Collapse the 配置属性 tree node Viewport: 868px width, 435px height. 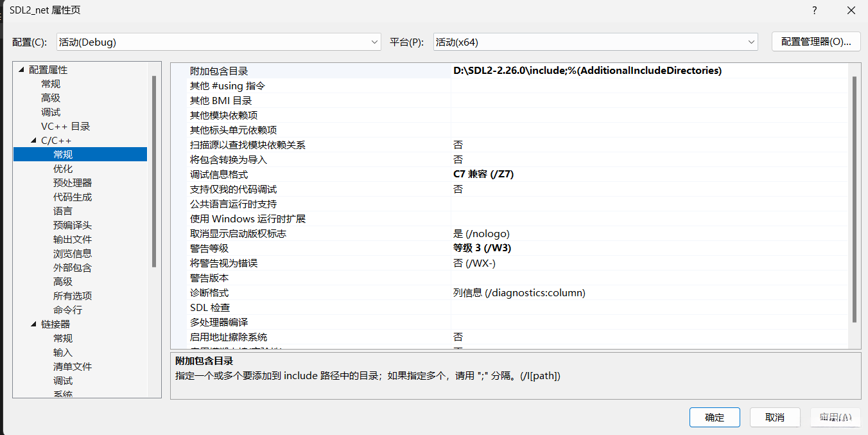click(x=22, y=70)
